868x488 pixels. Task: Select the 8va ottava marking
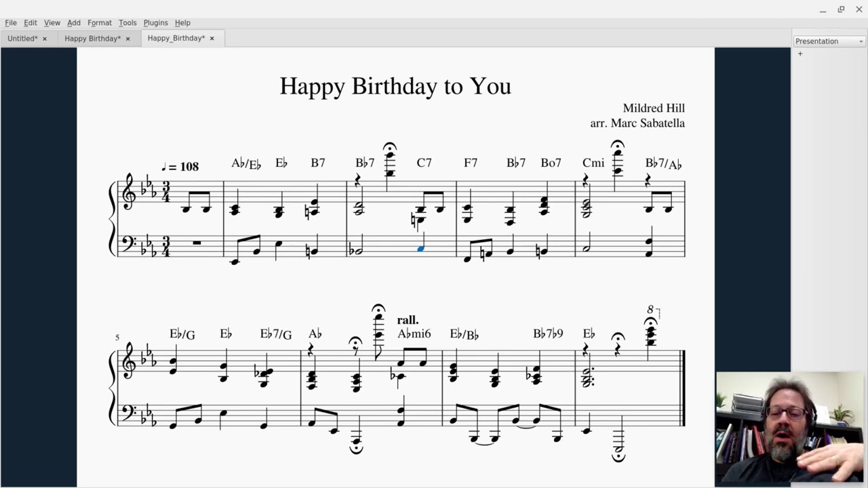(652, 310)
